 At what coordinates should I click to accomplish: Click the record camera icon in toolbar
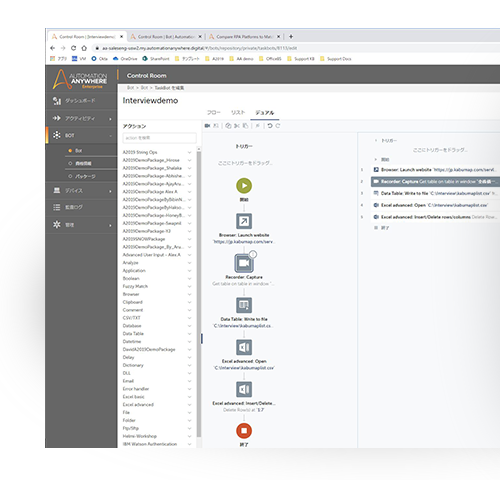[x=208, y=126]
